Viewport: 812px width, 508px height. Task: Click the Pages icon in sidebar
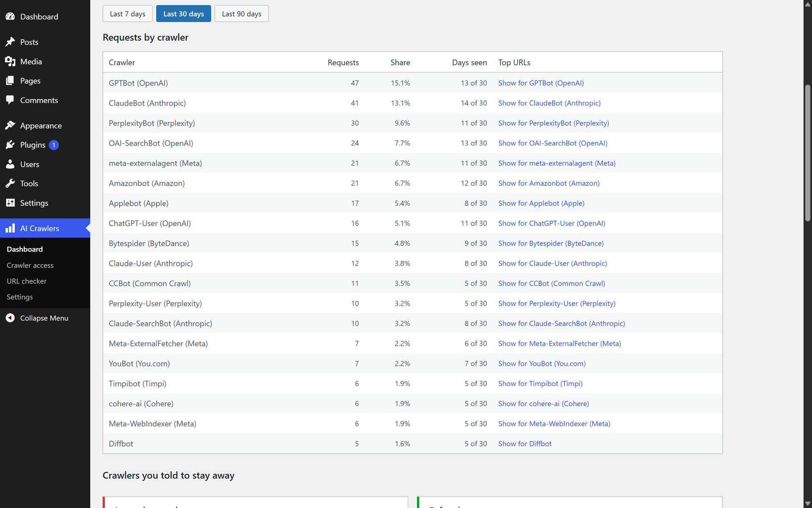click(10, 80)
